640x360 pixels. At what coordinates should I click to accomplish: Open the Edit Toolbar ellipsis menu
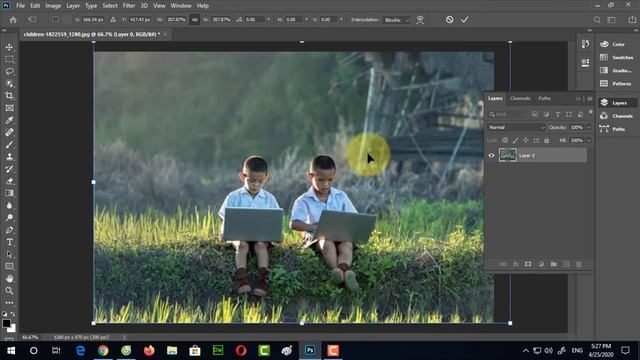pyautogui.click(x=9, y=303)
